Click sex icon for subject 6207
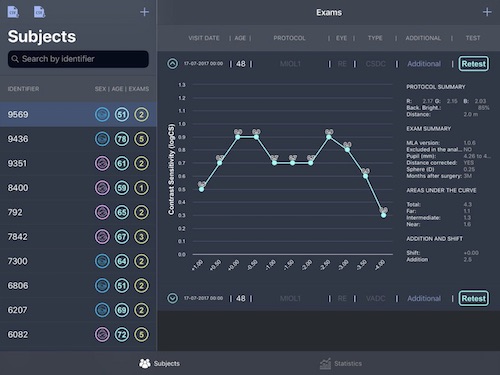Screen dimensions: 500x375 click(102, 310)
